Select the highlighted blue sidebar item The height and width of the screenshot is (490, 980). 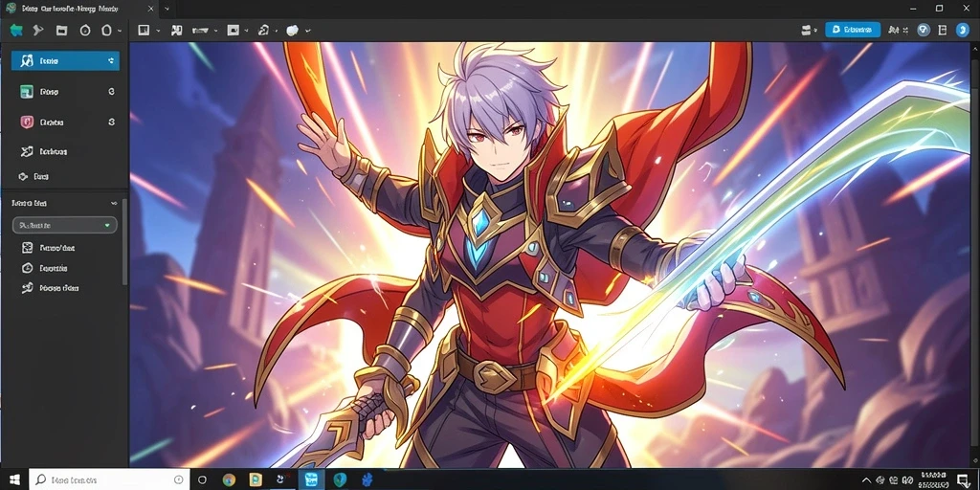coord(66,60)
